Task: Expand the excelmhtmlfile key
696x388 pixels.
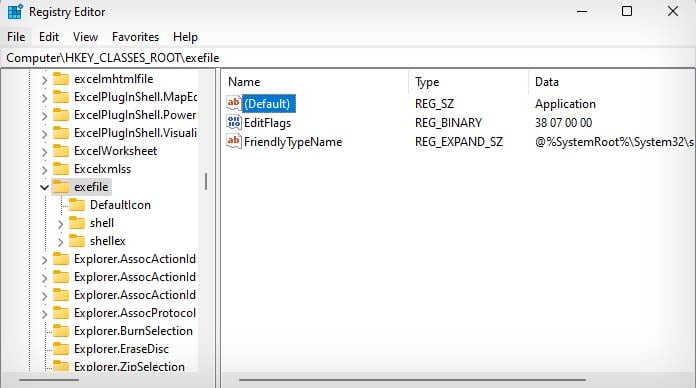Action: [44, 80]
